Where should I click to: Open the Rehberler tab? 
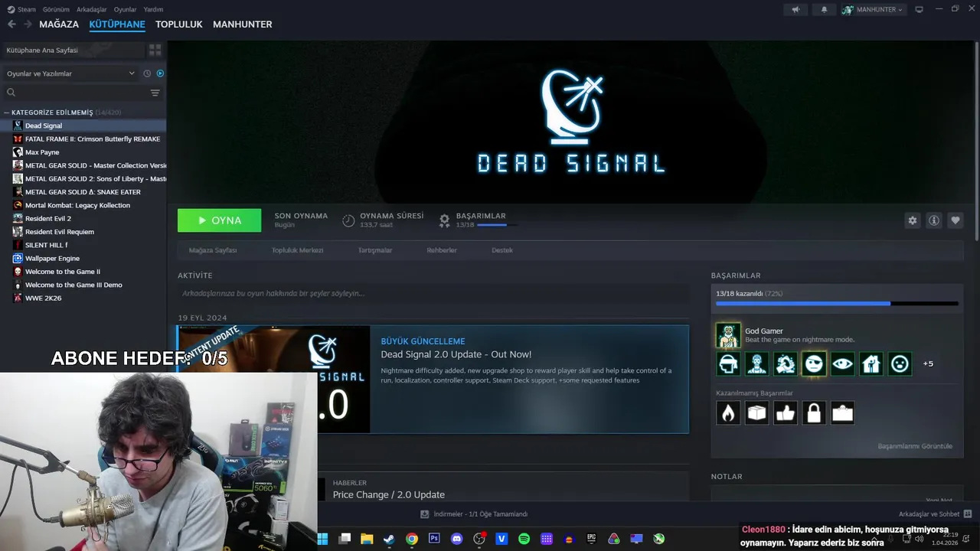tap(442, 250)
